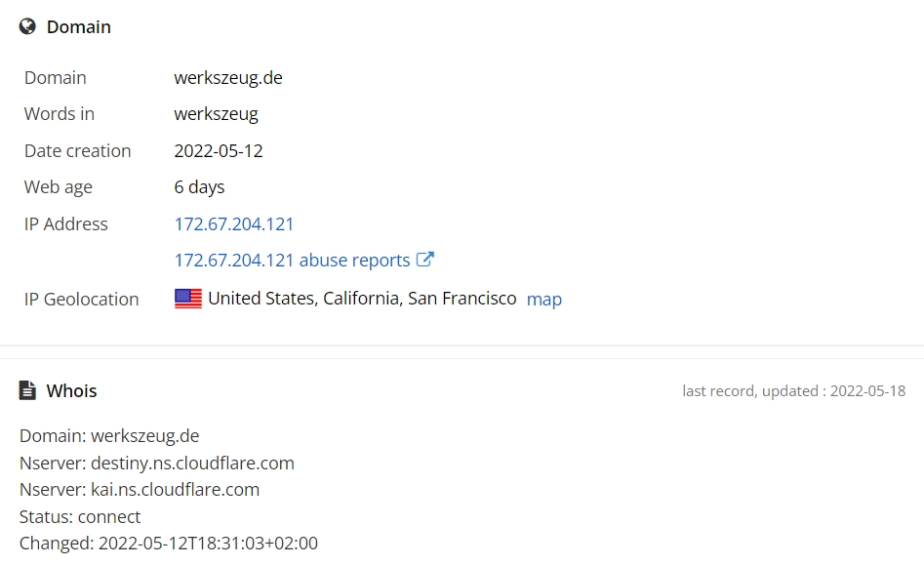Click the United States flag icon

coord(188,299)
